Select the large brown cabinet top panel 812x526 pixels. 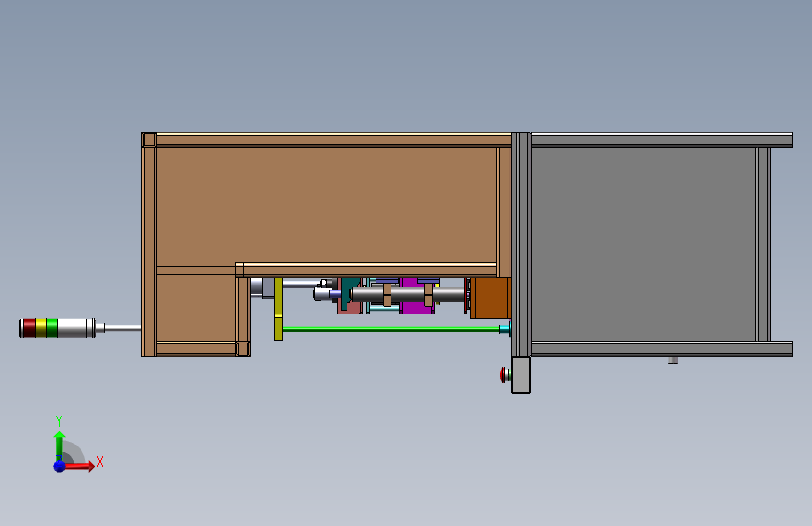coord(326,206)
